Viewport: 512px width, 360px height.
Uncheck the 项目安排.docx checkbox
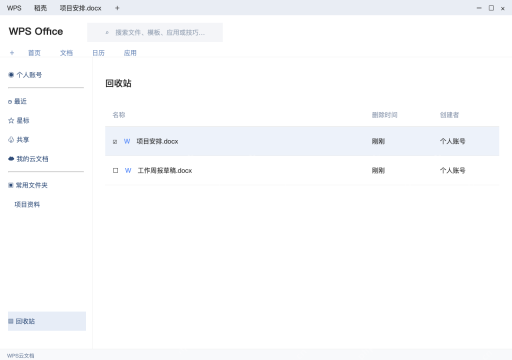(x=115, y=142)
